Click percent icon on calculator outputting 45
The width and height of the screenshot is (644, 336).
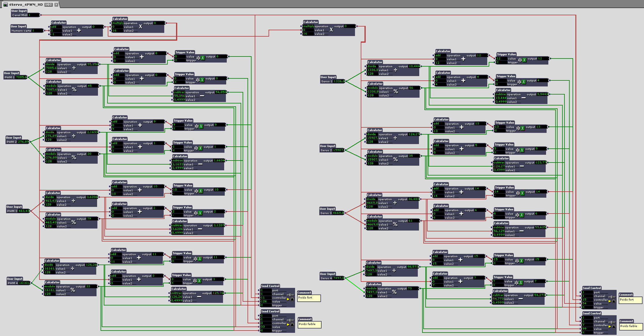pyautogui.click(x=74, y=90)
